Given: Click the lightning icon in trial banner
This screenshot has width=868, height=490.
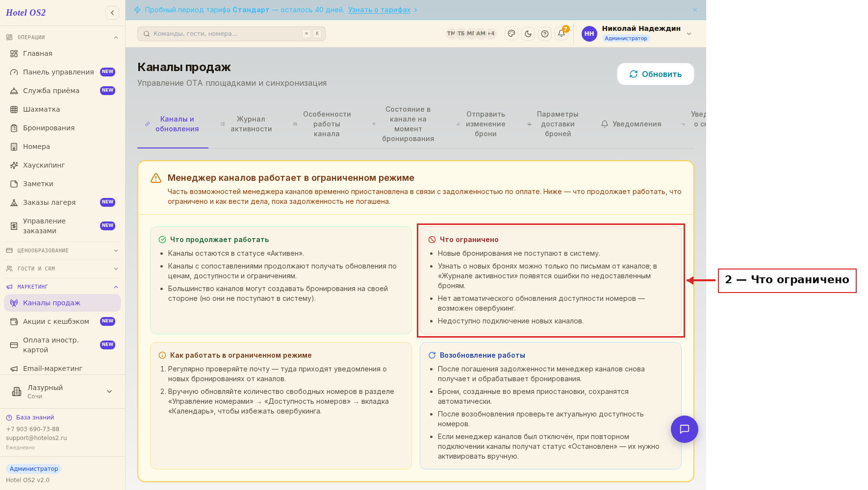Looking at the screenshot, I should (137, 10).
